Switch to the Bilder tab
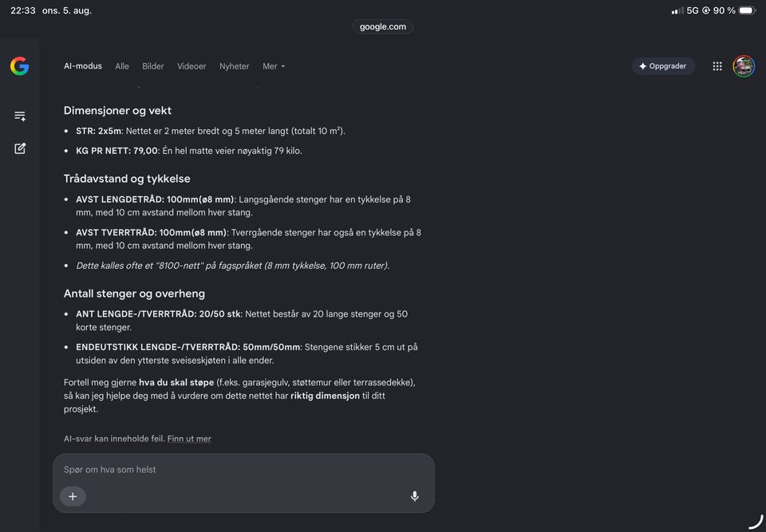This screenshot has width=766, height=532. [153, 66]
